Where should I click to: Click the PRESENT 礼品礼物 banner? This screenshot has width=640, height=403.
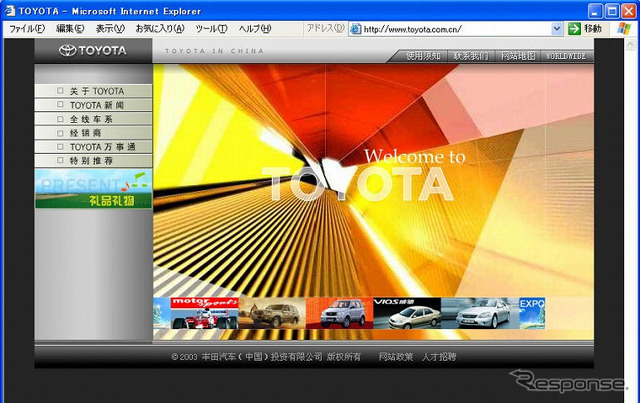click(x=93, y=189)
